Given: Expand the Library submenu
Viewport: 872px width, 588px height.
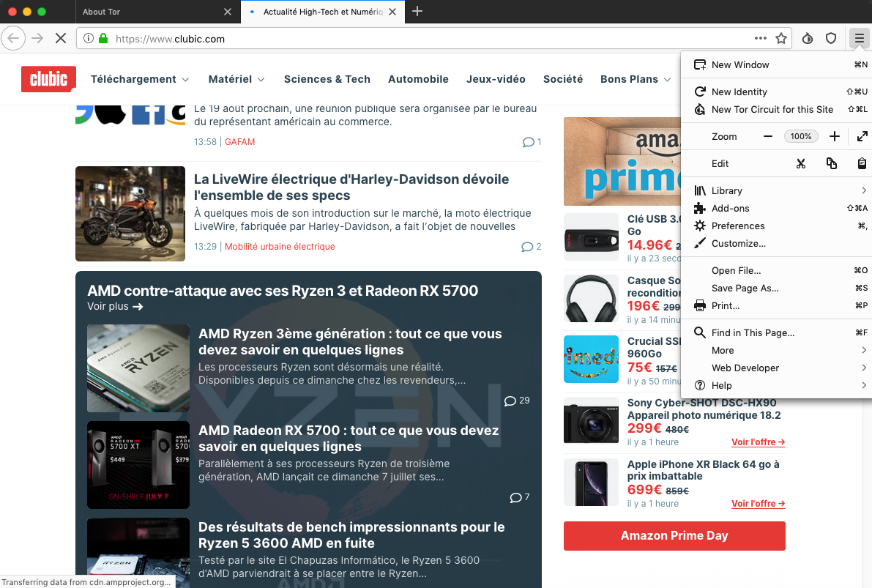Looking at the screenshot, I should click(776, 190).
